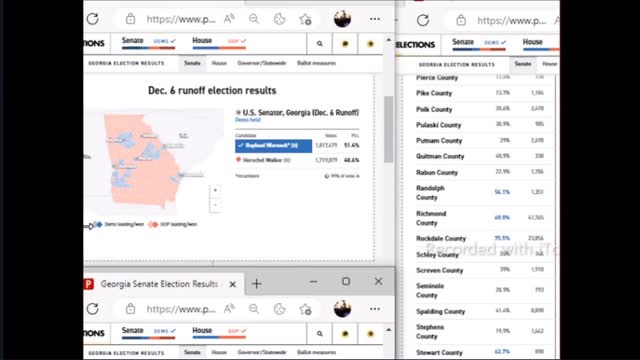Select Senate sub-tab in right window
640x360 pixels.
[523, 64]
